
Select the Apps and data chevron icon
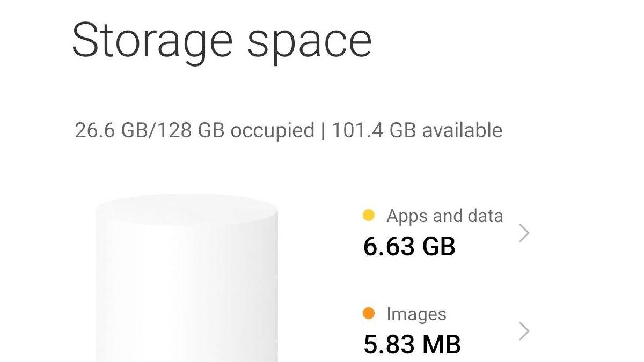tap(523, 233)
